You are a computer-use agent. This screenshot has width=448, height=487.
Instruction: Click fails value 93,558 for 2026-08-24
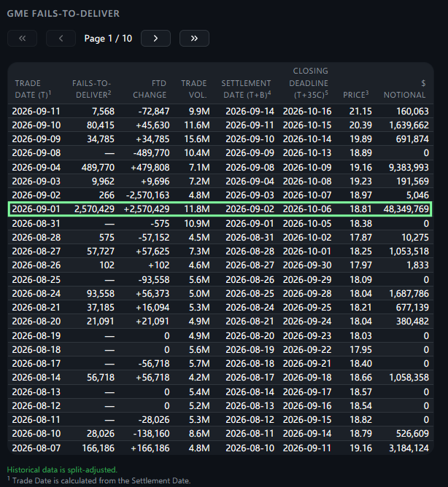[x=101, y=294]
